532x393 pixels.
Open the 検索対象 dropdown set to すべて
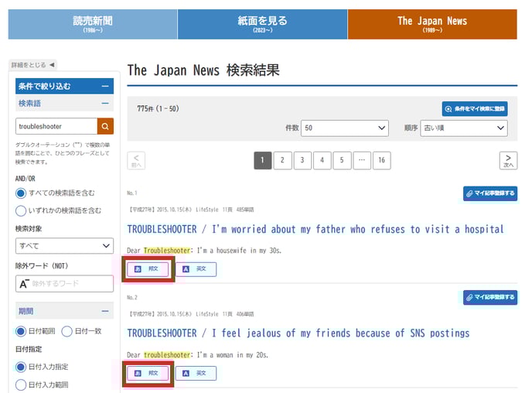pos(64,246)
